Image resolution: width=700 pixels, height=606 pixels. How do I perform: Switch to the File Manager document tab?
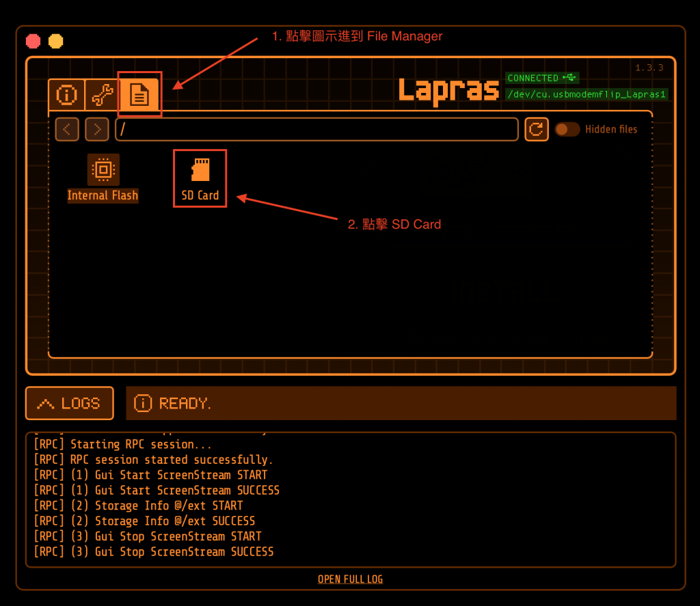click(x=139, y=94)
